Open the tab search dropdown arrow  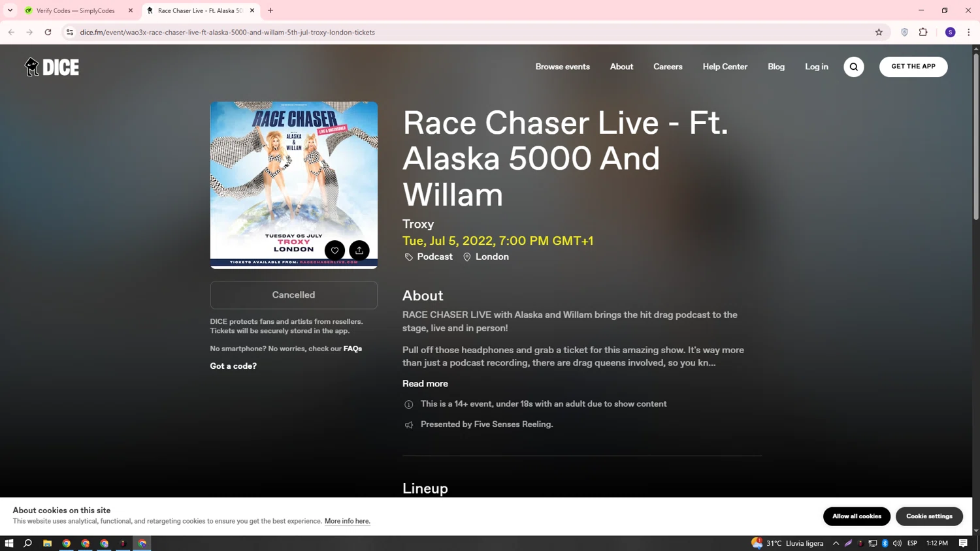tap(10, 10)
